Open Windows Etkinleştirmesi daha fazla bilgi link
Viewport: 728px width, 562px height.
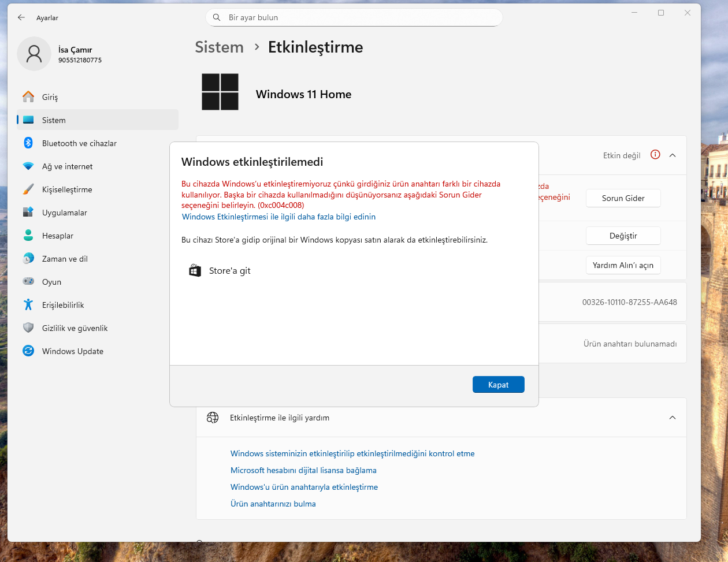[x=278, y=217]
